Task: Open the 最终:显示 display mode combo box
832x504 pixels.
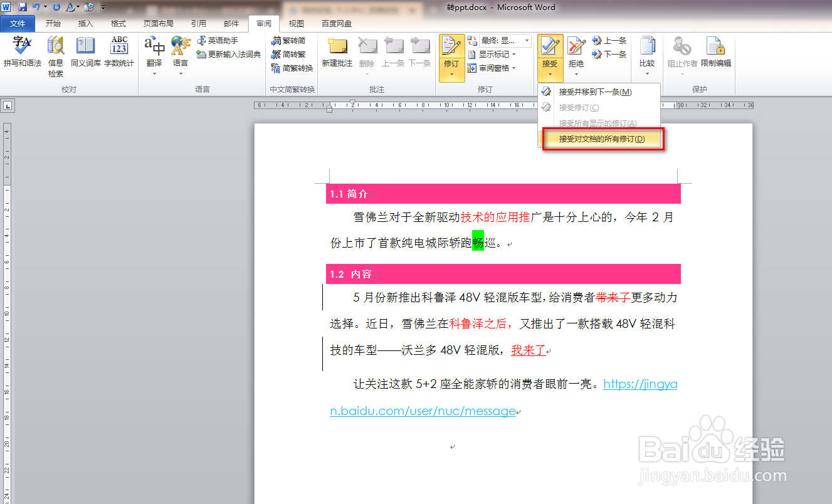Action: (x=502, y=40)
